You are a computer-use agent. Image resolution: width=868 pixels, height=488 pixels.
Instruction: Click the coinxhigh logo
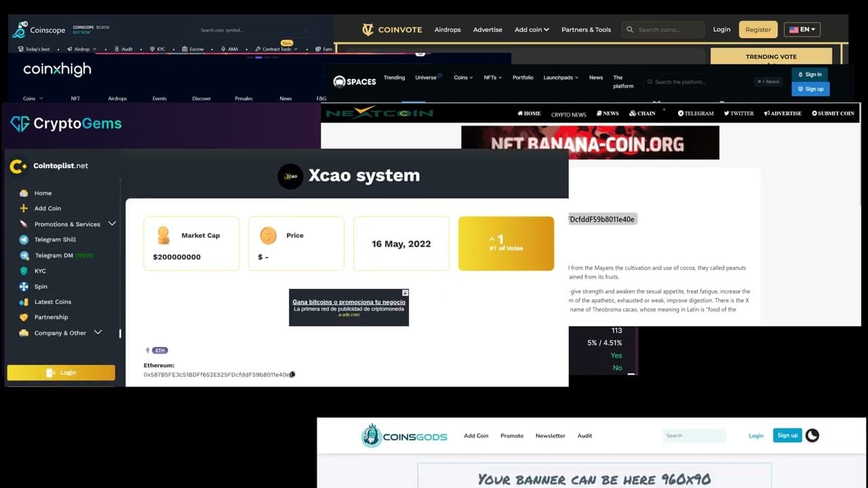coord(57,69)
